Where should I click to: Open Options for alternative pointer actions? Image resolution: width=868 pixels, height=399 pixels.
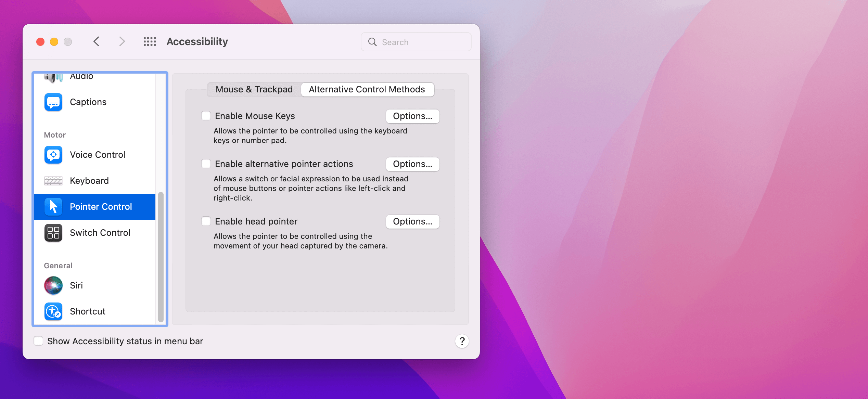point(412,164)
